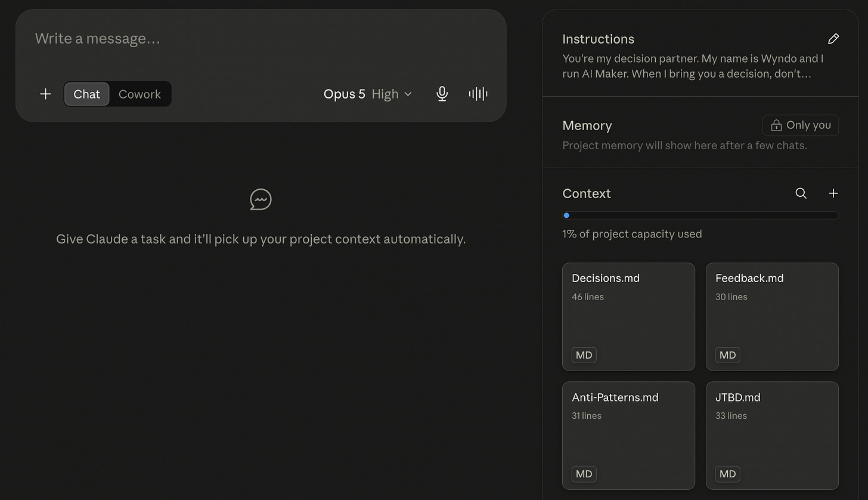Search project context files
The width and height of the screenshot is (868, 500).
(801, 193)
